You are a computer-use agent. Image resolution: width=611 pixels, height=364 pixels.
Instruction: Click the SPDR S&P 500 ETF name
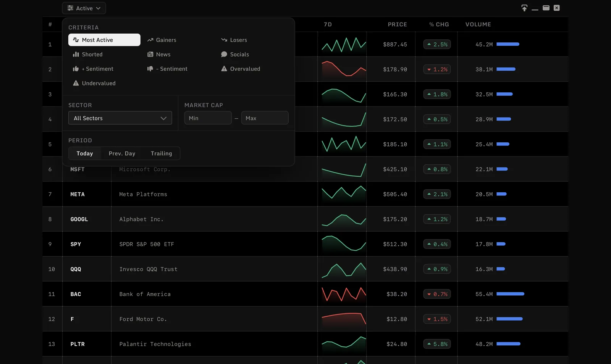pos(147,244)
